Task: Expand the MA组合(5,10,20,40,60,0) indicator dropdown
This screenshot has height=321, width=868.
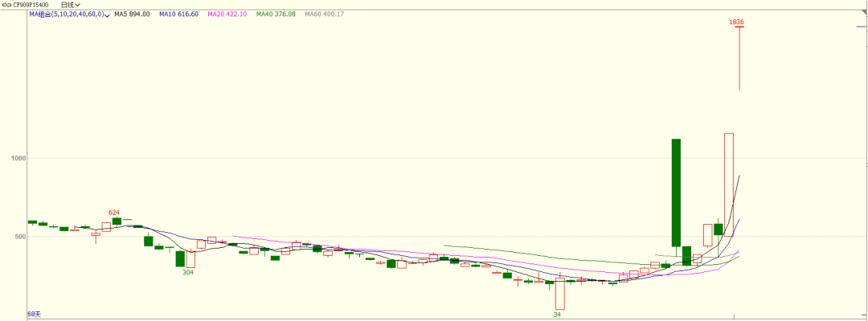Action: [107, 15]
